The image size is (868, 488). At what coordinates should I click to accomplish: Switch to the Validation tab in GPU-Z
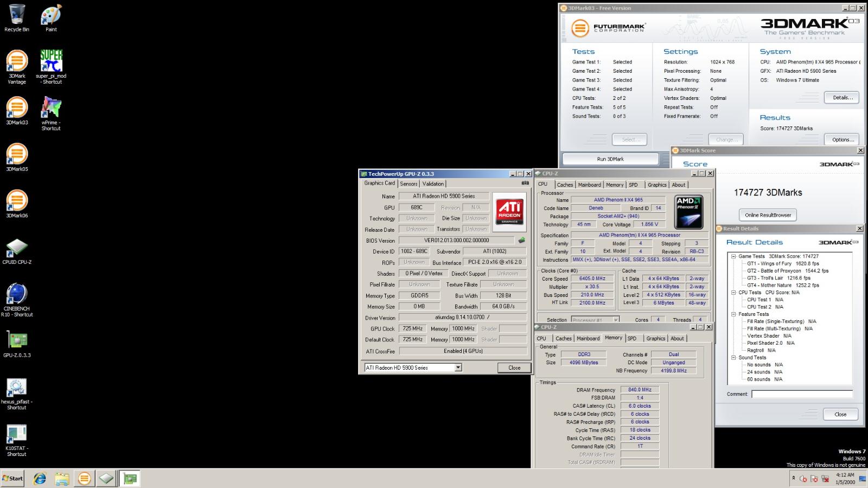pos(433,184)
